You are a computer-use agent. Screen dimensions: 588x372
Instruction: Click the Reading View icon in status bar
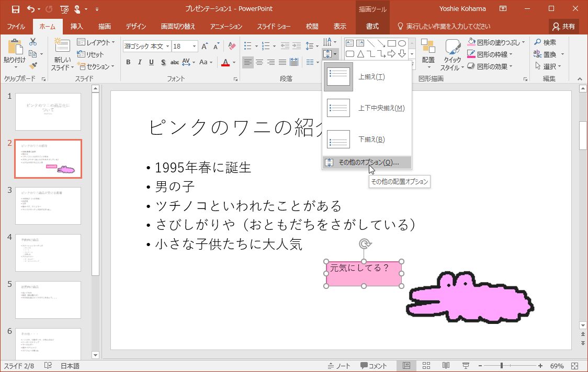446,366
